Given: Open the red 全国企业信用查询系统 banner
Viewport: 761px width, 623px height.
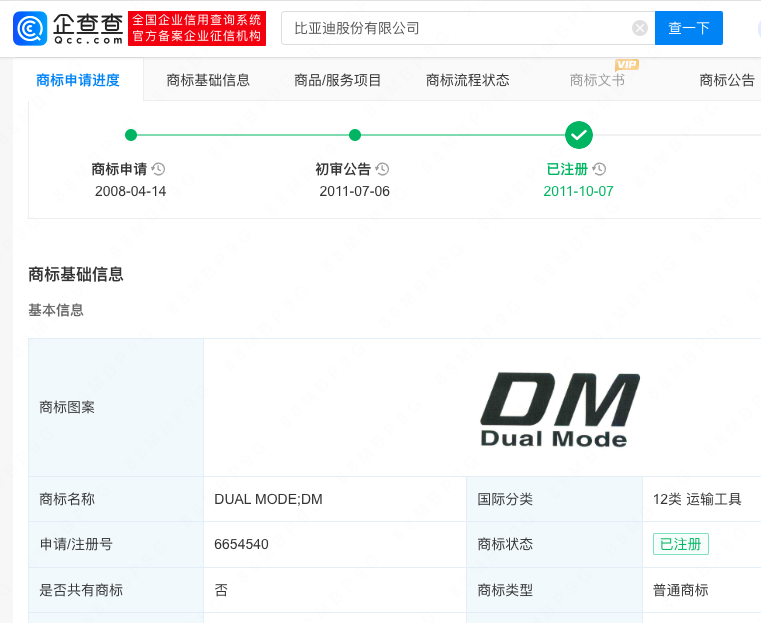Looking at the screenshot, I should click(x=197, y=29).
